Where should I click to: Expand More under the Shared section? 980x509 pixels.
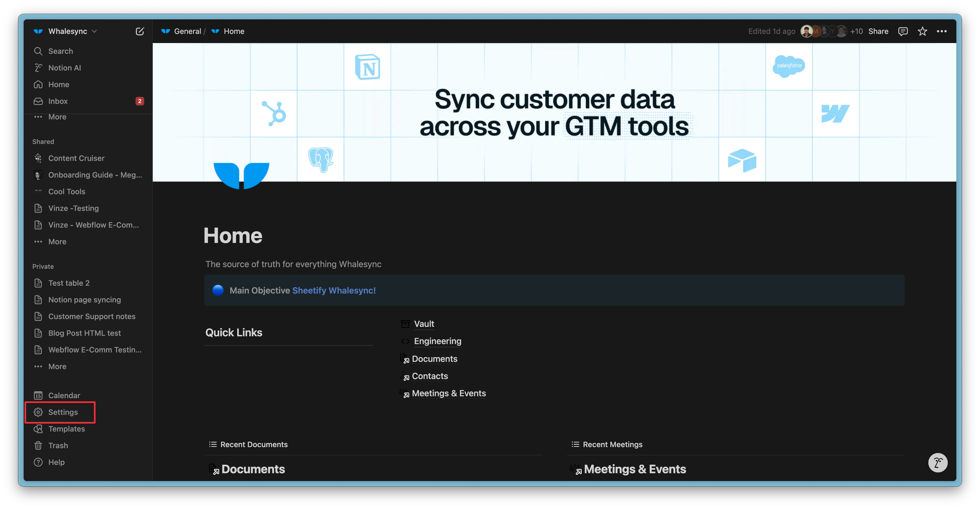(57, 242)
